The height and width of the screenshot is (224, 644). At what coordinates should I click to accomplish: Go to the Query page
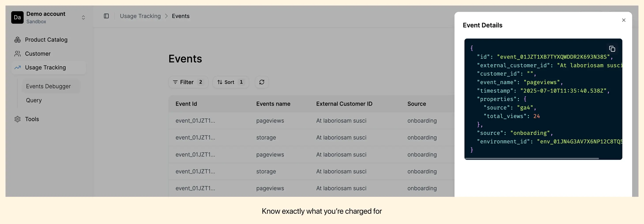click(x=34, y=100)
